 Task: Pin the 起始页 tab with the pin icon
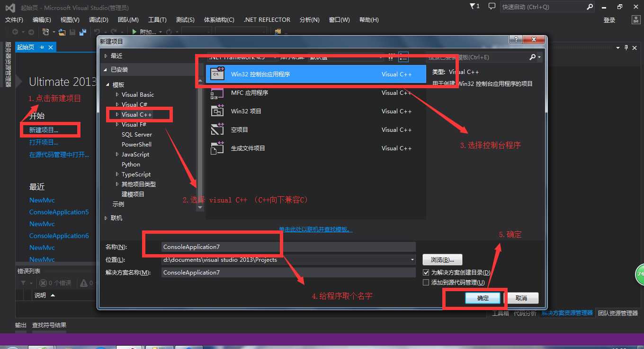[42, 47]
